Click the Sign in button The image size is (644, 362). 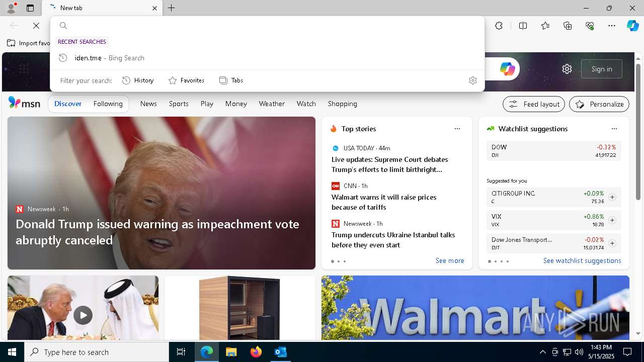602,69
